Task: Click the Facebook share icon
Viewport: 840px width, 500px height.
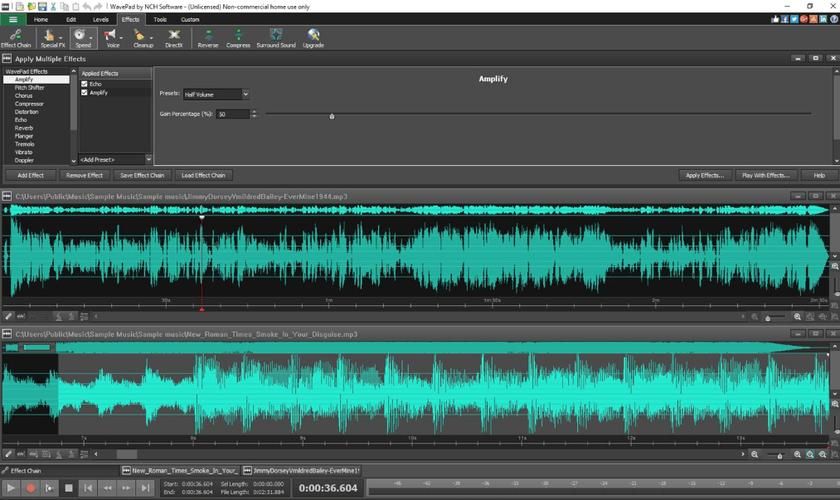Action: [x=785, y=19]
